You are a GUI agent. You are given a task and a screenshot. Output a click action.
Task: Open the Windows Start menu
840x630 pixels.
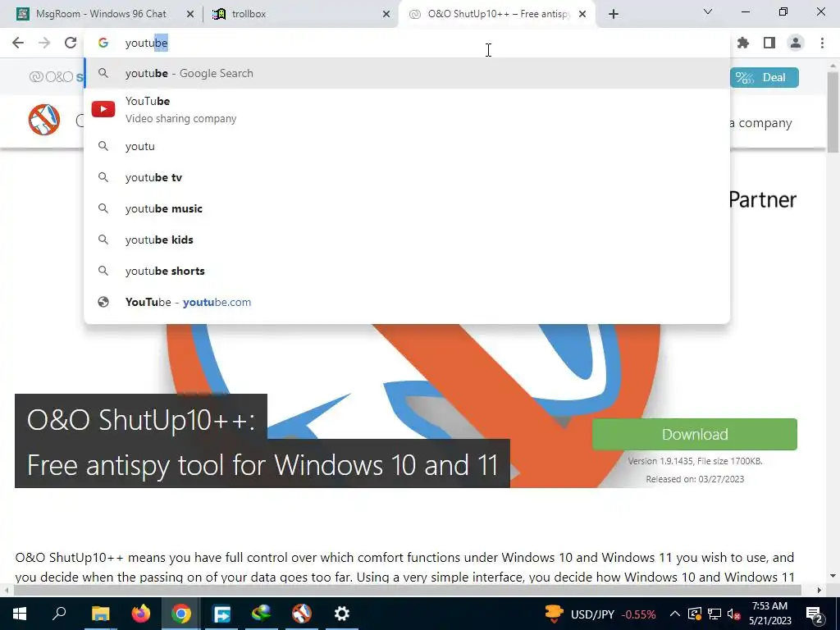20,614
